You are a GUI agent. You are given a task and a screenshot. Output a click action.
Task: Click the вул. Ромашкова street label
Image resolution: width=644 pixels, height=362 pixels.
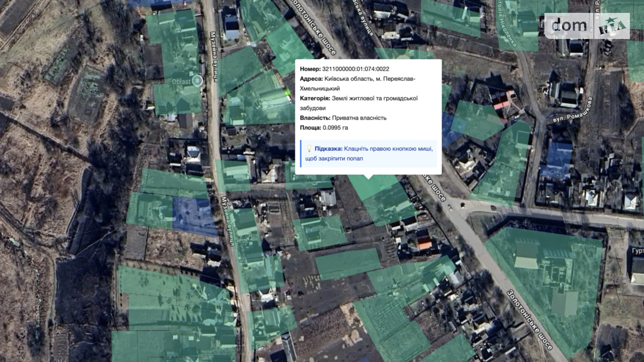[x=573, y=110]
